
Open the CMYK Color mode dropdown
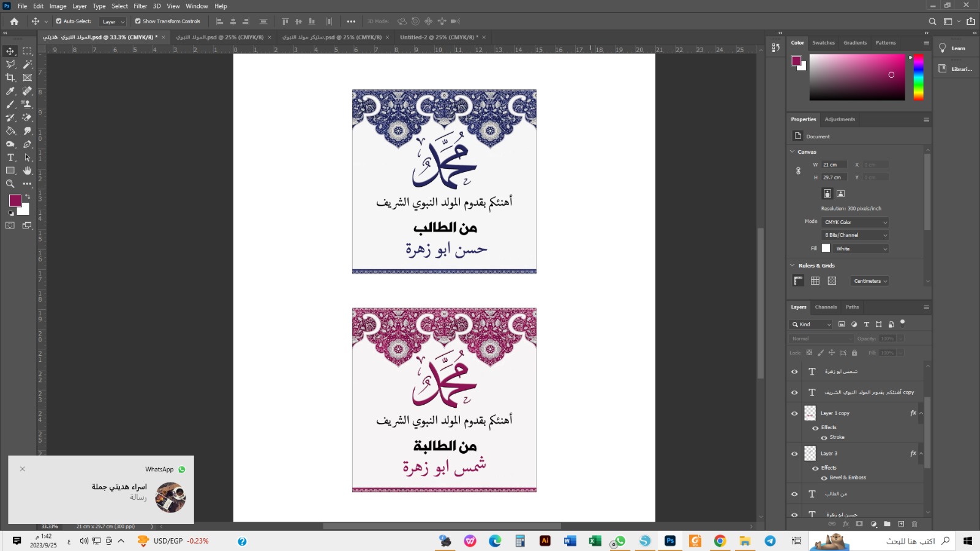[854, 222]
